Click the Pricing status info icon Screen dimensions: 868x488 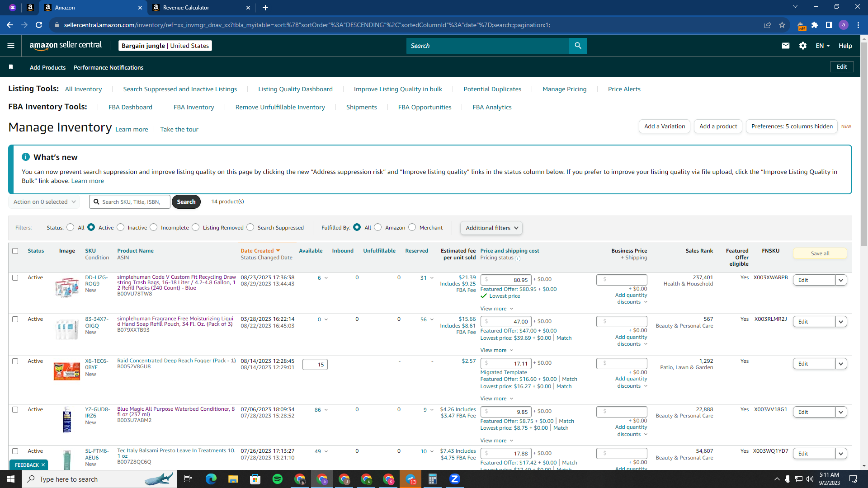(518, 258)
